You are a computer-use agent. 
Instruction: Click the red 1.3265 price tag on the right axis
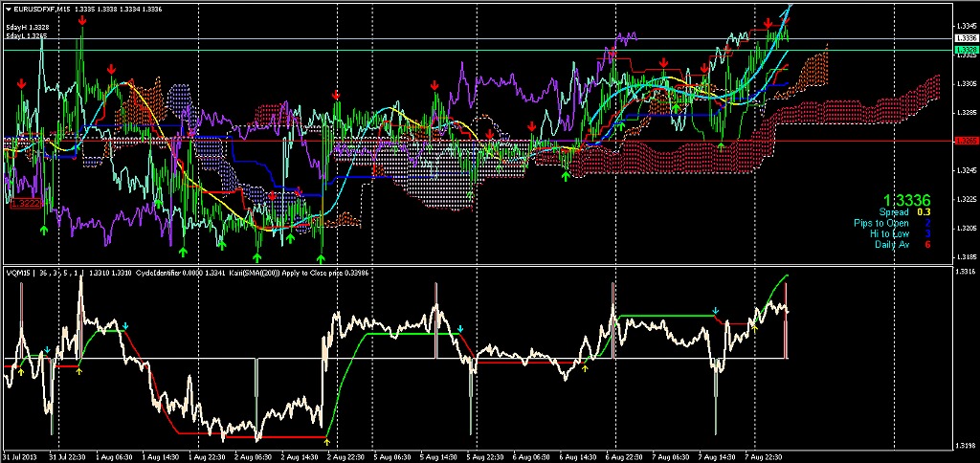(967, 141)
